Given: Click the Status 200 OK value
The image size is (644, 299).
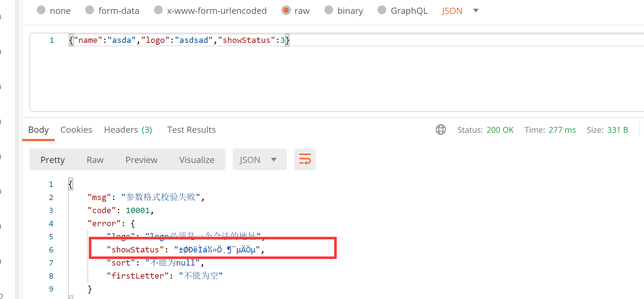Looking at the screenshot, I should pos(500,130).
